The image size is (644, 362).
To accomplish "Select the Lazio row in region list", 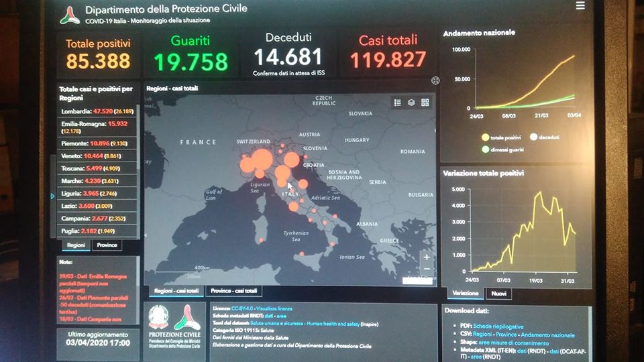I will [x=97, y=206].
